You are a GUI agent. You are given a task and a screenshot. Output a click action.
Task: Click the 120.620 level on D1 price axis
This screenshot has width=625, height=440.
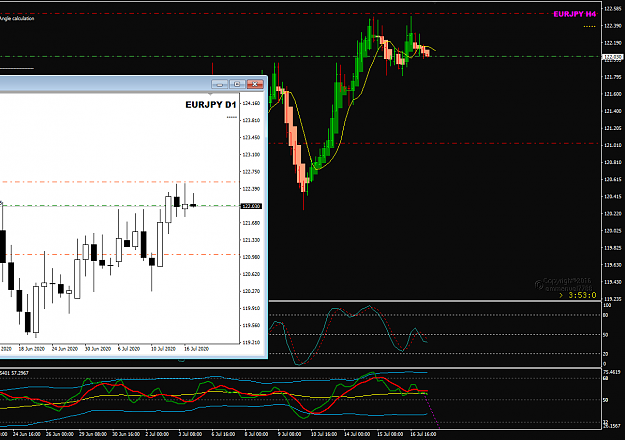(252, 274)
